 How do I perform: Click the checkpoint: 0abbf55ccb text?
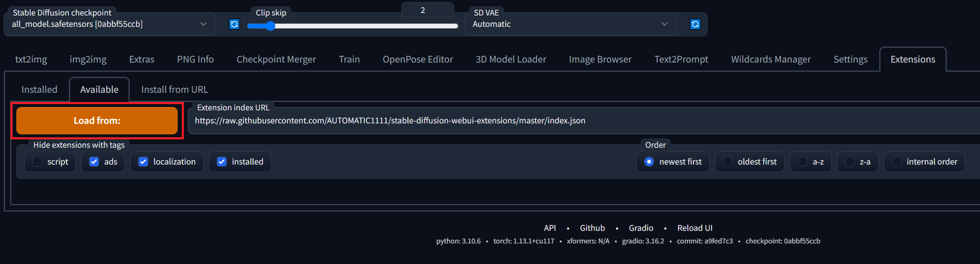click(x=783, y=241)
